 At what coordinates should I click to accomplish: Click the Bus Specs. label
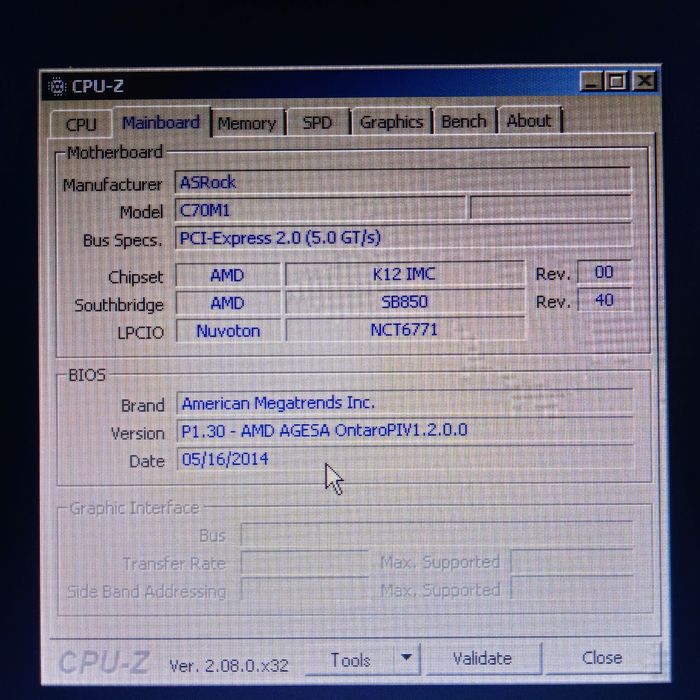[x=123, y=241]
